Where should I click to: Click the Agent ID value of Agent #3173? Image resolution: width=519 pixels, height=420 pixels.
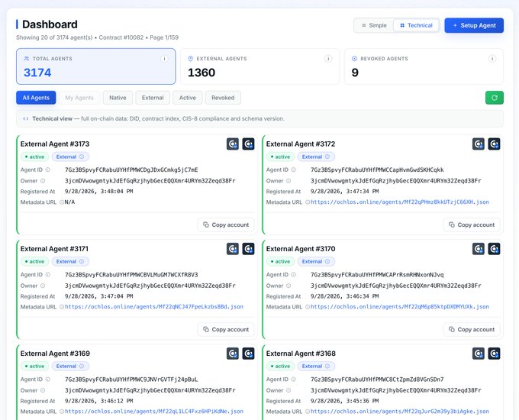pos(131,170)
